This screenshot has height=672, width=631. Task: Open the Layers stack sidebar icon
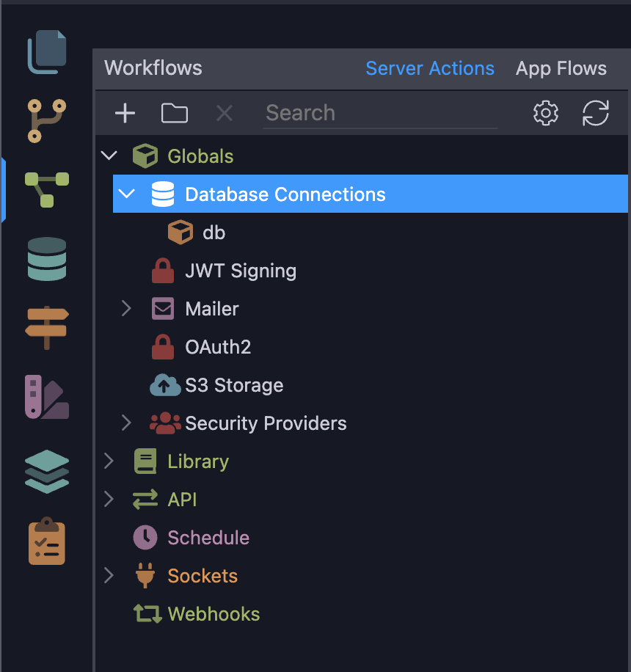47,472
